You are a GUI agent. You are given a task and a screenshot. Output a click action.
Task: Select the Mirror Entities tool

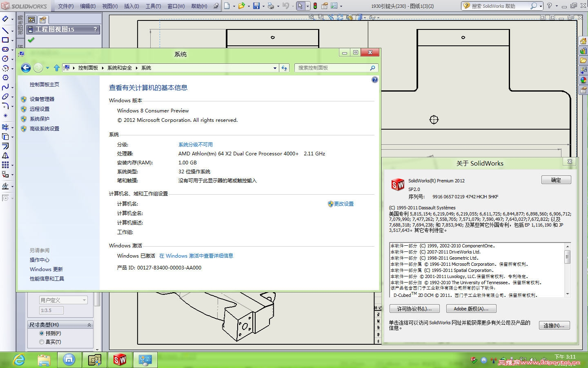click(x=5, y=155)
